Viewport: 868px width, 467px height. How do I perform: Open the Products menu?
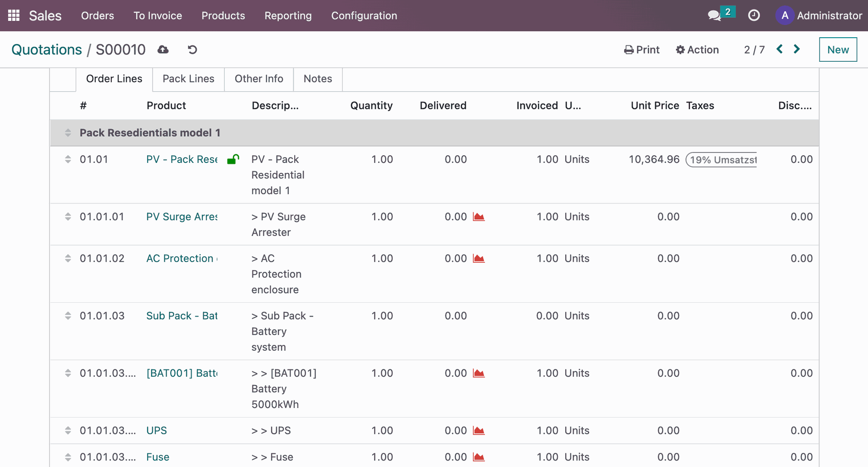pos(223,15)
